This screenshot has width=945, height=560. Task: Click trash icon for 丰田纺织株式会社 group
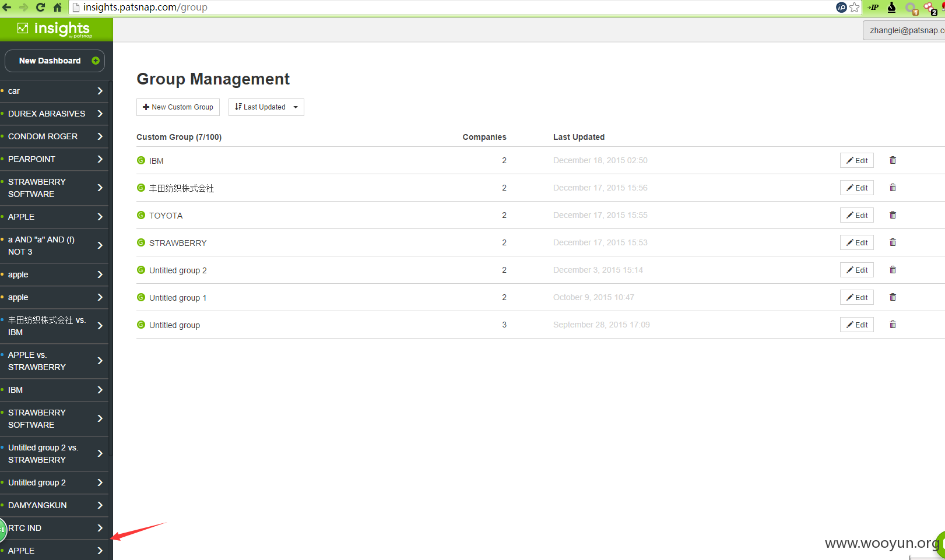[x=893, y=188]
